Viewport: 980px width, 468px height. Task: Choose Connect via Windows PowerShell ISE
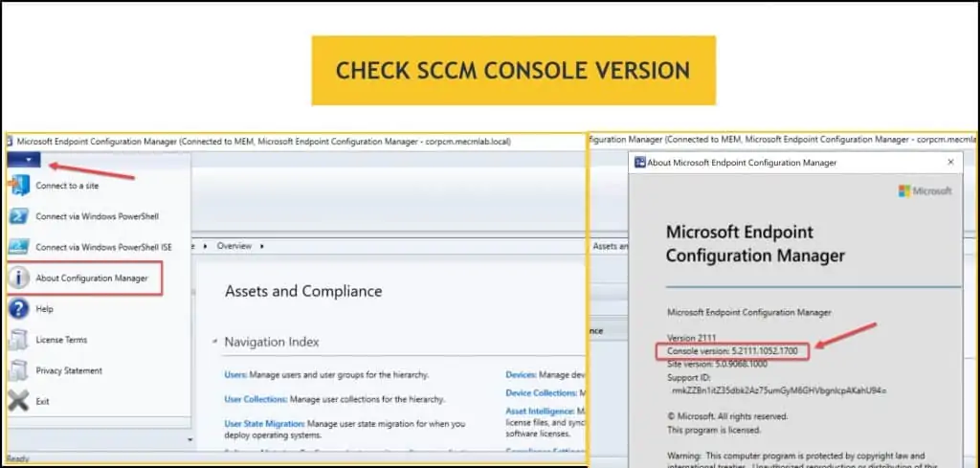pos(103,247)
